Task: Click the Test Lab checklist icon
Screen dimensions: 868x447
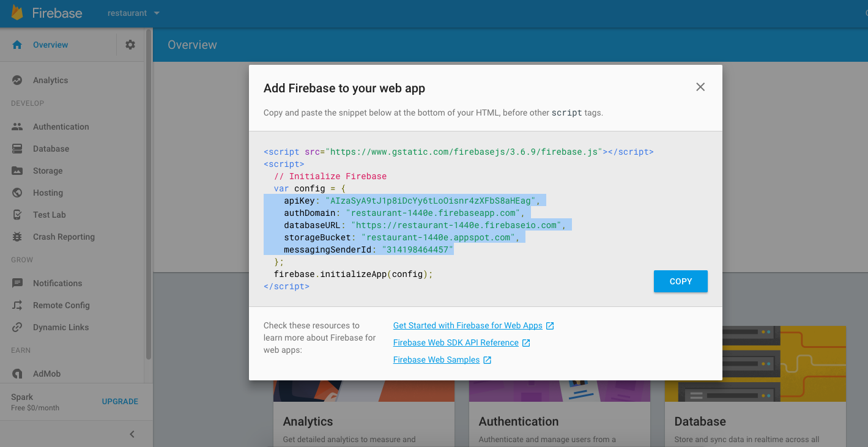Action: pyautogui.click(x=17, y=215)
